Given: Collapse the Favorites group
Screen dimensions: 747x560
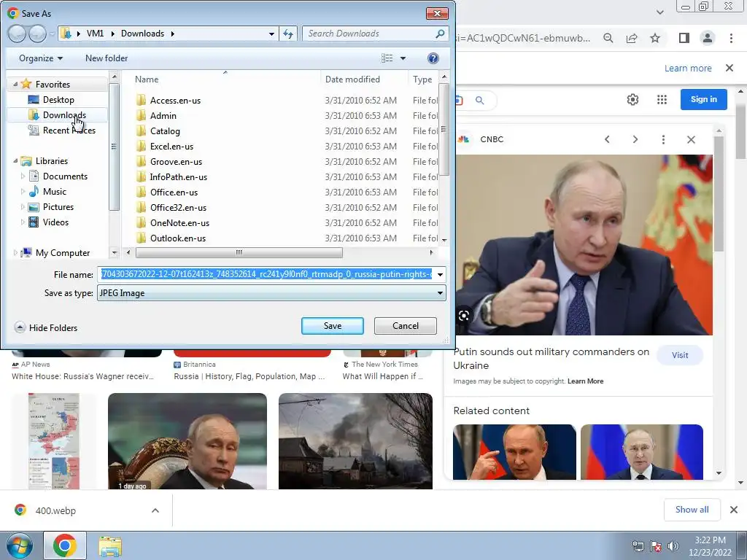Looking at the screenshot, I should click(x=15, y=85).
